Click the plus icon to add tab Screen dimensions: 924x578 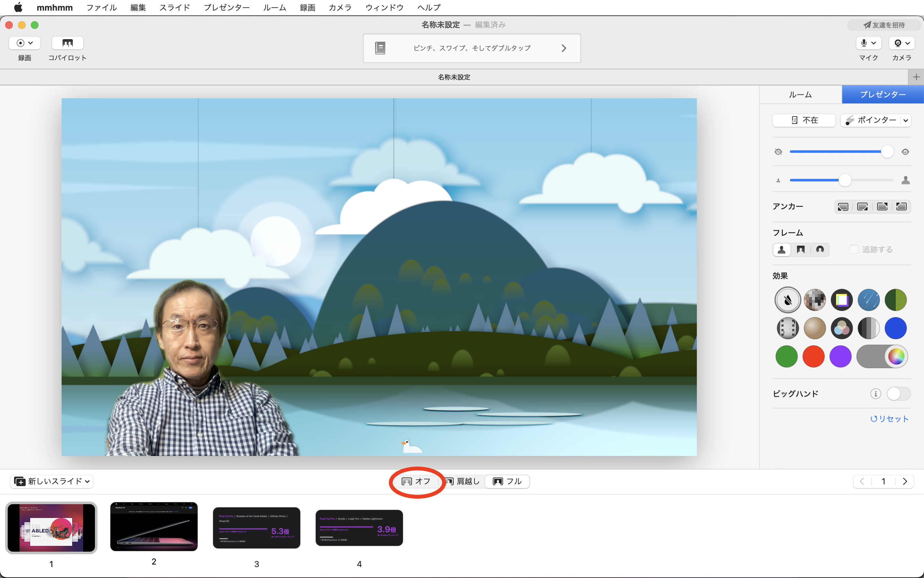tap(916, 77)
